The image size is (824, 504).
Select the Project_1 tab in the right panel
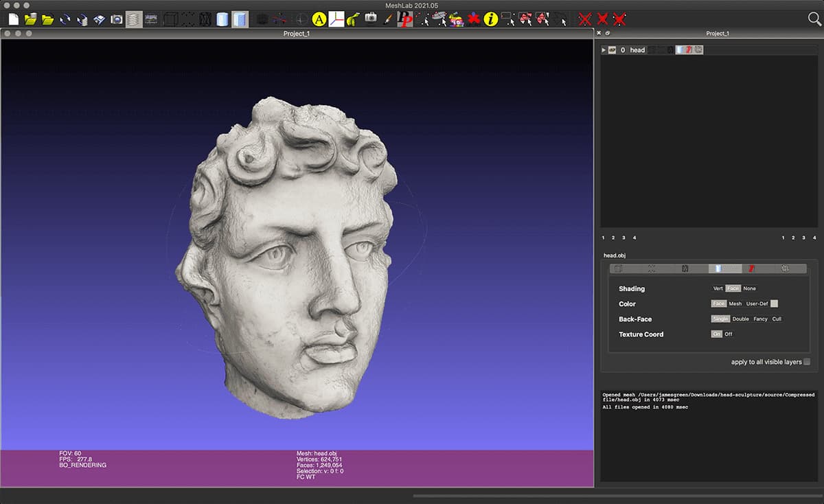click(718, 33)
